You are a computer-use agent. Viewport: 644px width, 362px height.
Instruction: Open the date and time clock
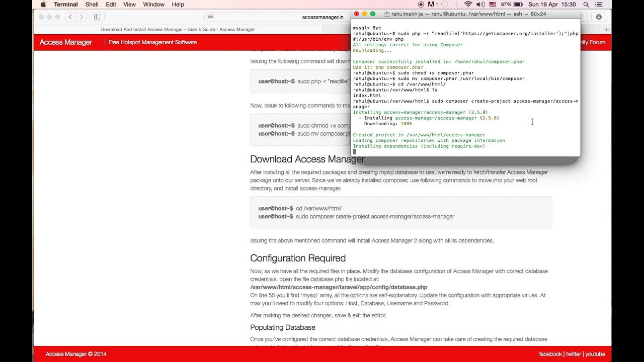[x=552, y=5]
